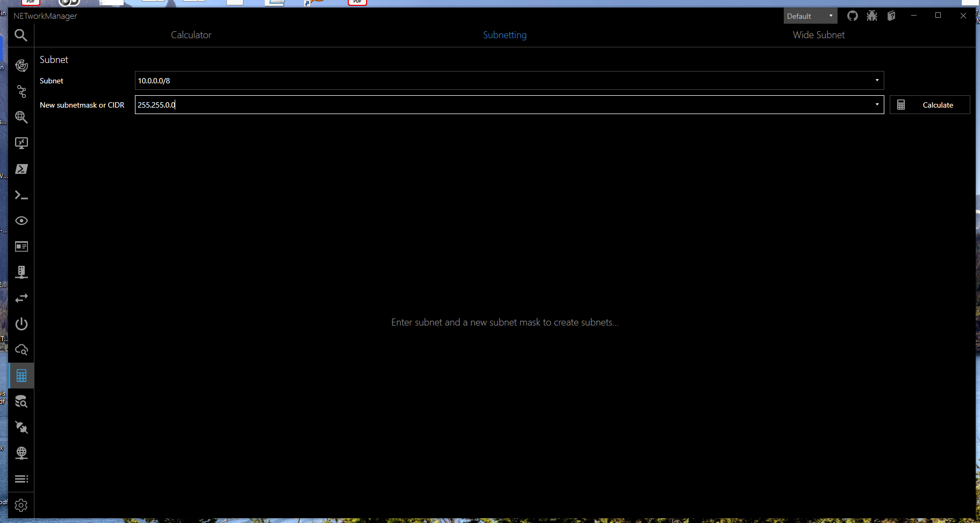
Task: Report a bug via the bug icon
Action: point(871,16)
